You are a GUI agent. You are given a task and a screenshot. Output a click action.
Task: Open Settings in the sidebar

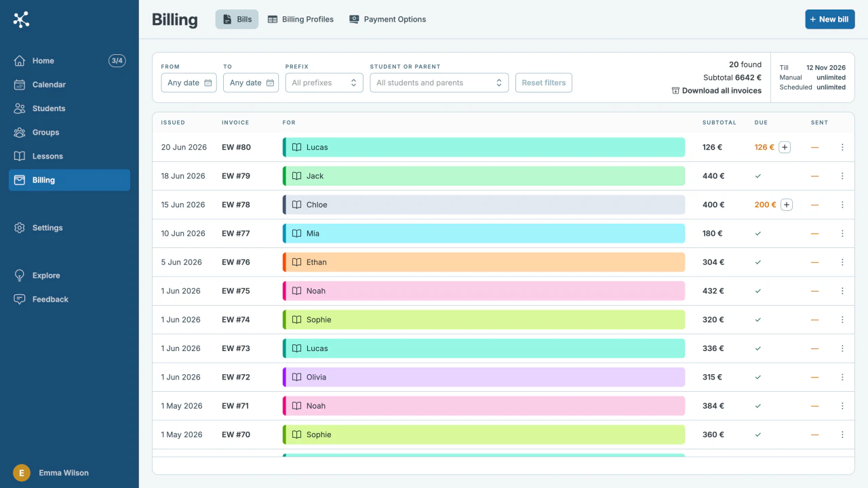tap(69, 228)
